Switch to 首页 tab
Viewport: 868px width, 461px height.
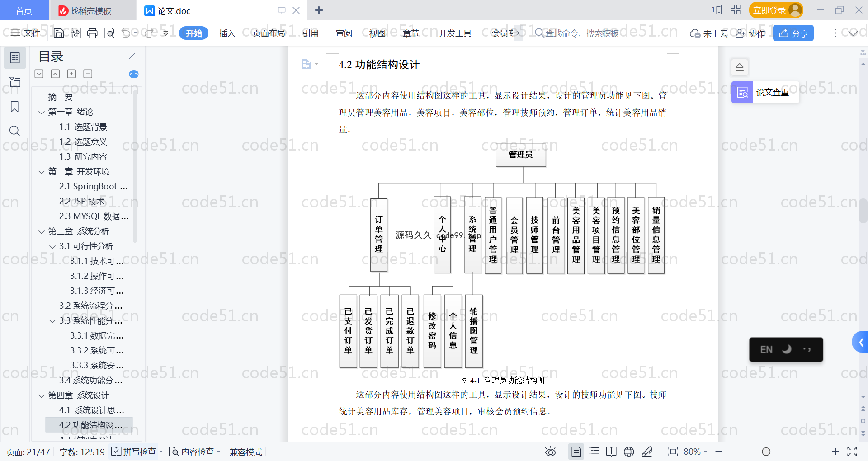tap(24, 10)
